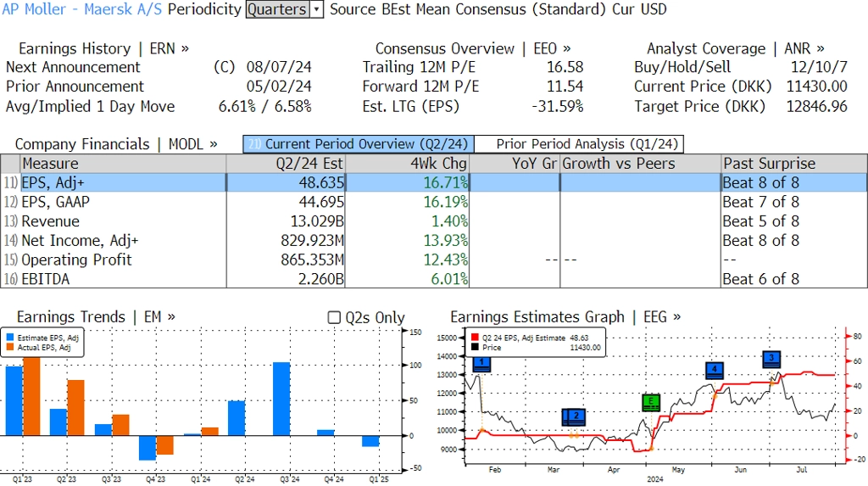
Task: Select the Revenue measure row
Action: tap(434, 221)
